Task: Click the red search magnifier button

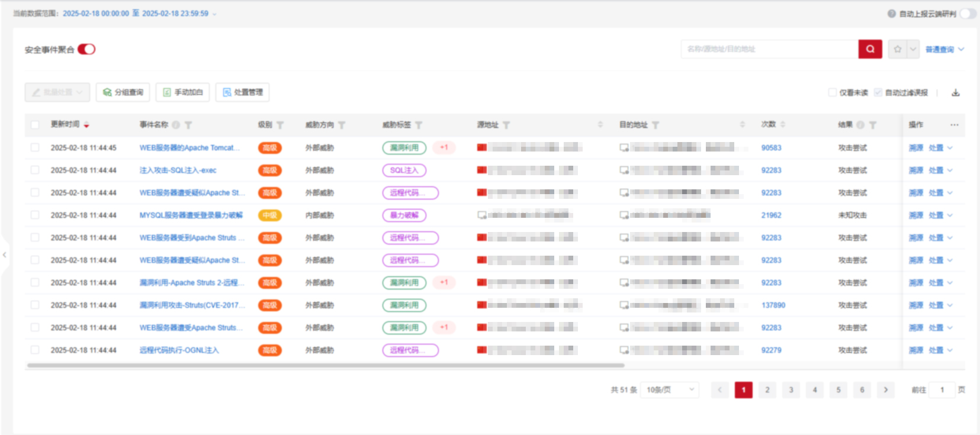Action: coord(870,49)
